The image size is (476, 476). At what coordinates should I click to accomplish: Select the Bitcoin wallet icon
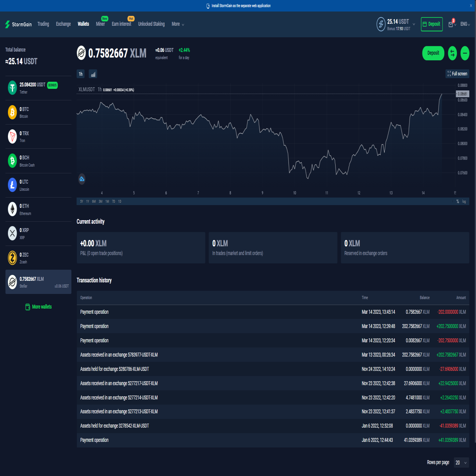[x=12, y=112]
